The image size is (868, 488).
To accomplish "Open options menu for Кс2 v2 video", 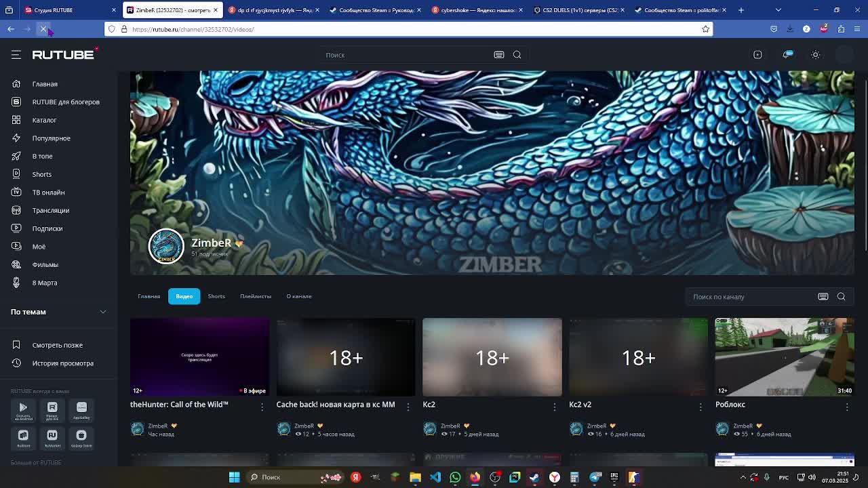I will 701,407.
